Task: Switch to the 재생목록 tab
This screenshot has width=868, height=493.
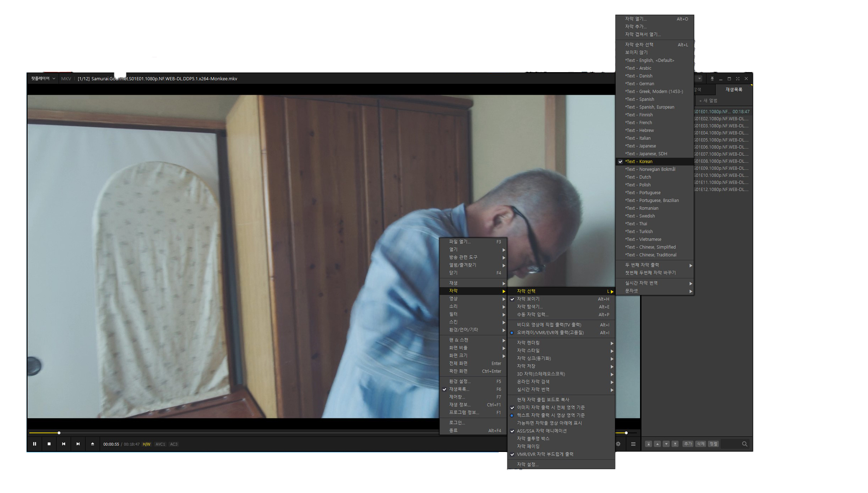Action: point(734,90)
